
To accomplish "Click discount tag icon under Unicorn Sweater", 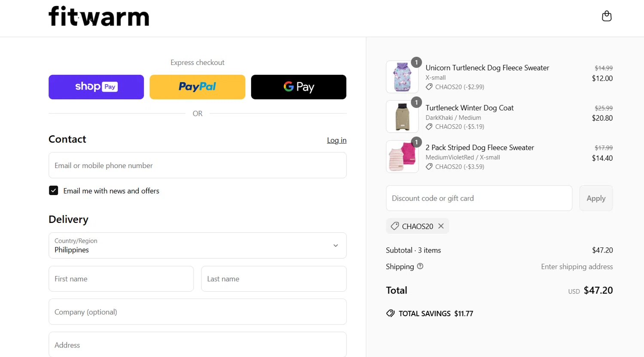I will pos(429,87).
